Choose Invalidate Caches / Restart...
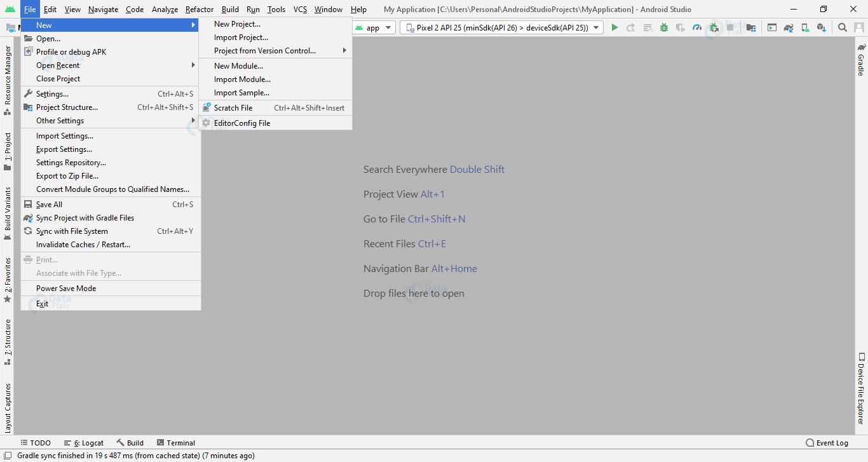This screenshot has height=462, width=868. coord(111,245)
